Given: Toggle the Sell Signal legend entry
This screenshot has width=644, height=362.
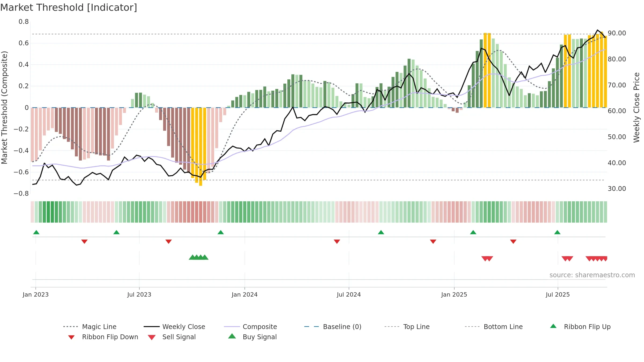Looking at the screenshot, I should (172, 337).
